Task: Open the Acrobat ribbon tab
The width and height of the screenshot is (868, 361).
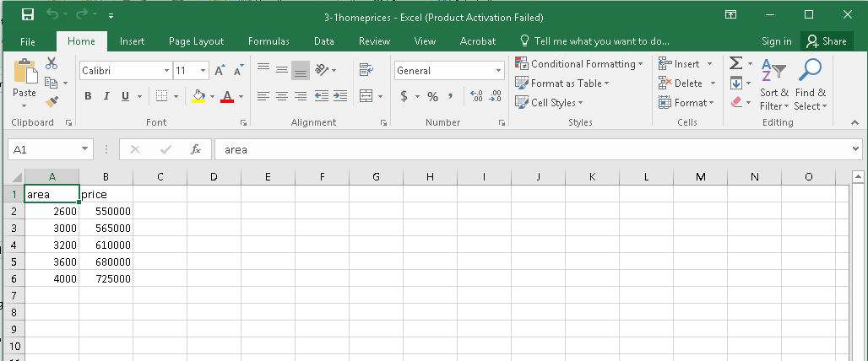Action: click(x=478, y=41)
